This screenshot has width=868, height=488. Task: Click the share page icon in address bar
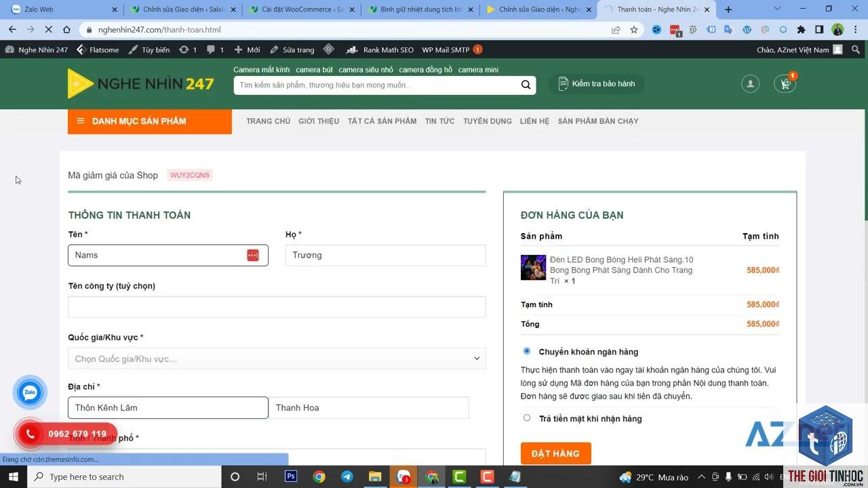[616, 30]
